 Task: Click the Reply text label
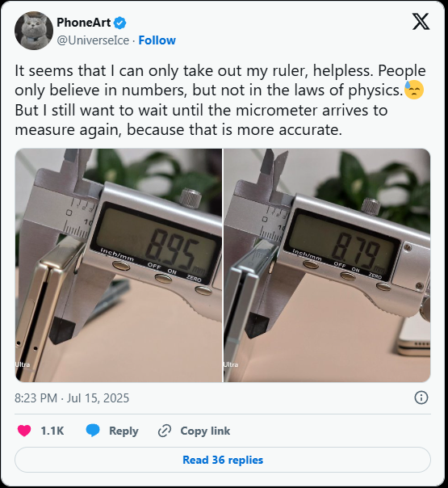click(x=124, y=431)
